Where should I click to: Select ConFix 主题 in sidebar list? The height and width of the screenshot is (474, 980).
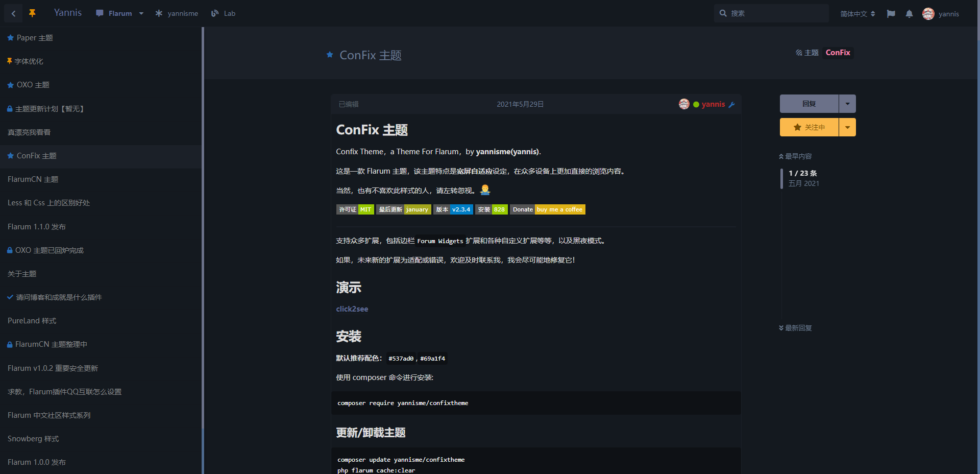(x=101, y=156)
